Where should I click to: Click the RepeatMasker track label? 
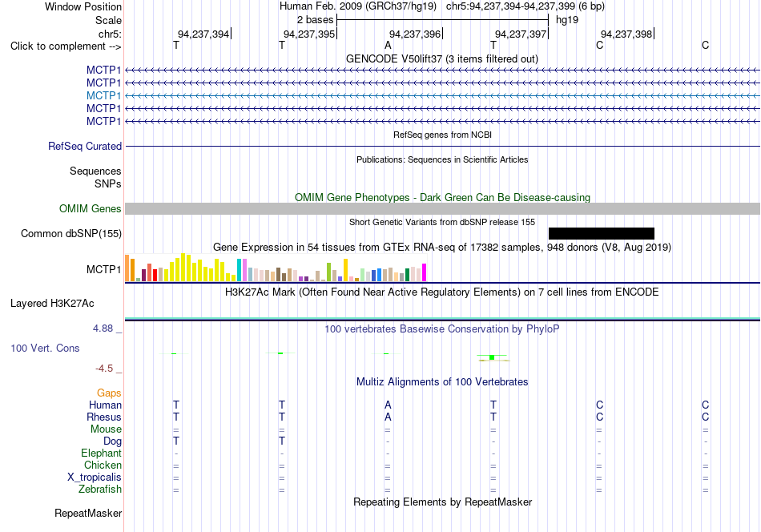pos(88,513)
